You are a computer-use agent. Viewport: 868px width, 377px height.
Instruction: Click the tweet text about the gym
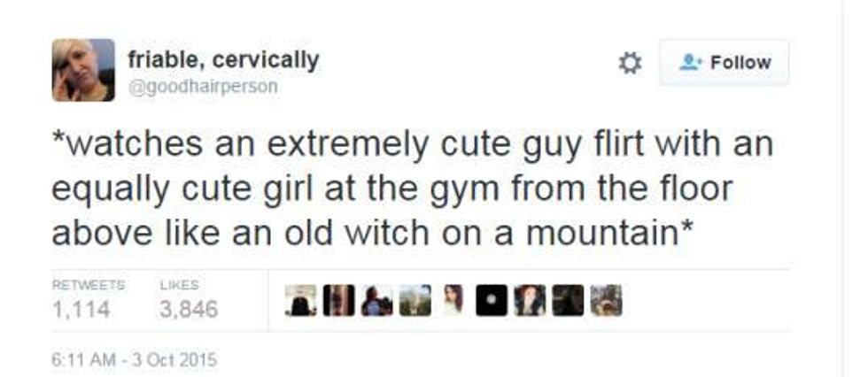pyautogui.click(x=412, y=188)
